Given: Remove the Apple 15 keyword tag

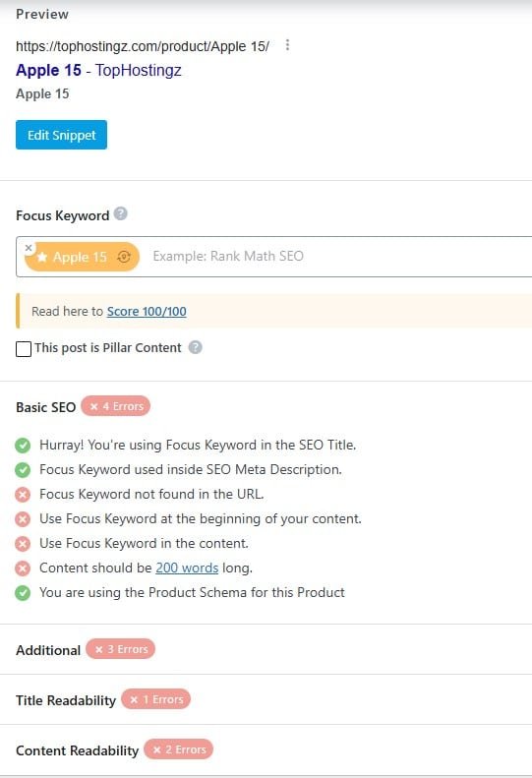Looking at the screenshot, I should pyautogui.click(x=29, y=247).
